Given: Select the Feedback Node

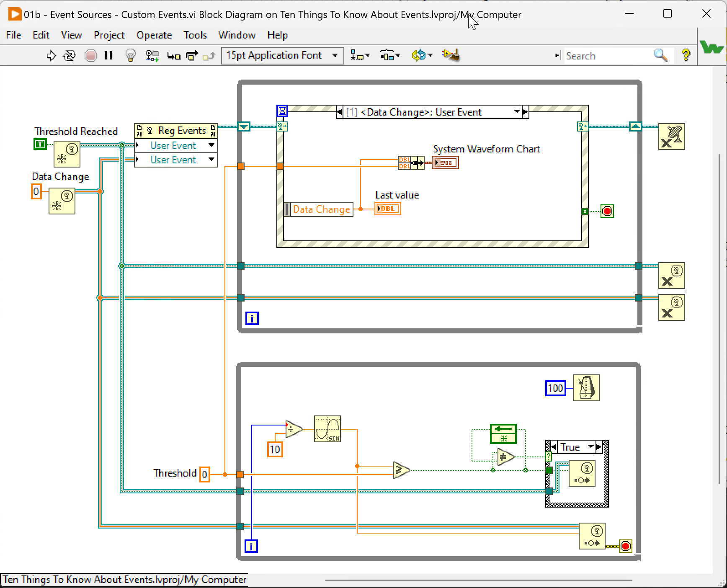Looking at the screenshot, I should (x=503, y=434).
